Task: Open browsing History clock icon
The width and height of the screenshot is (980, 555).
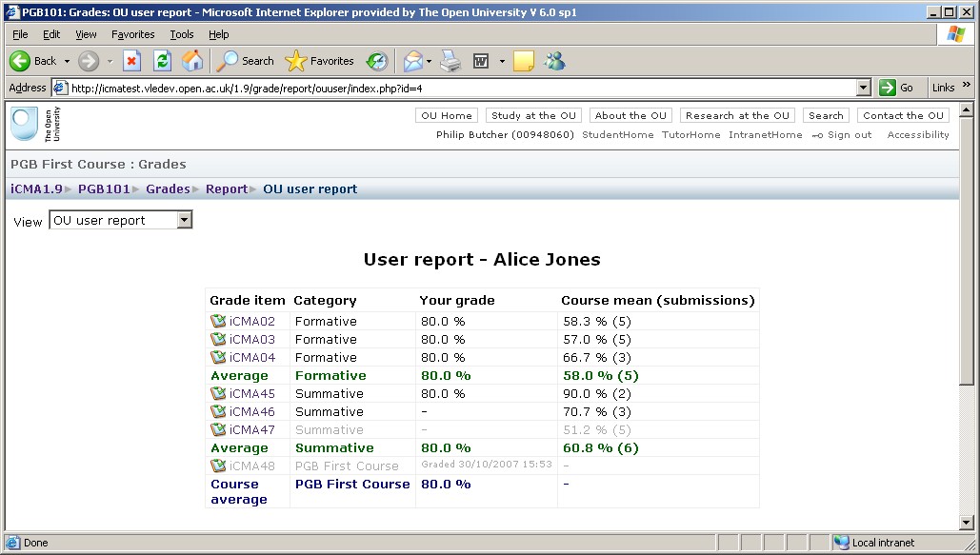Action: (377, 61)
